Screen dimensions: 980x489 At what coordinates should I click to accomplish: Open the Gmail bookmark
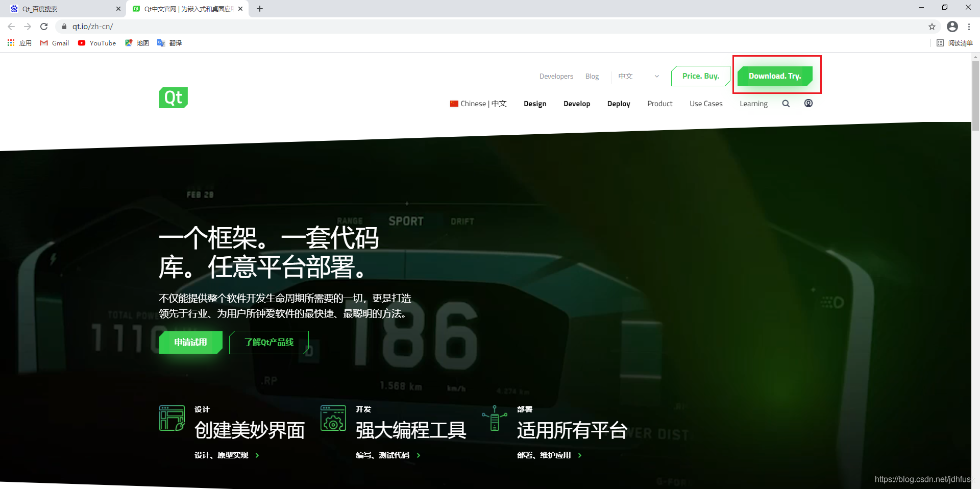pos(55,43)
